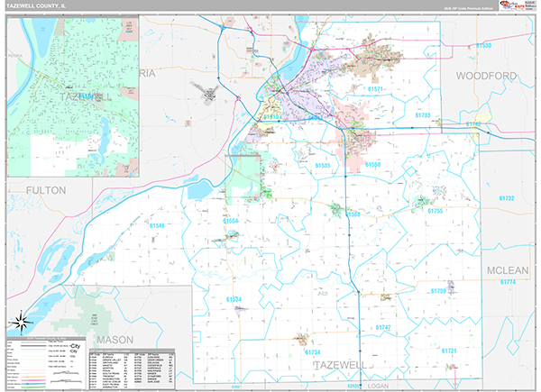This screenshot has height=392, width=541.
Task: Click the blue lake west of Pekin
Action: pyautogui.click(x=201, y=189)
